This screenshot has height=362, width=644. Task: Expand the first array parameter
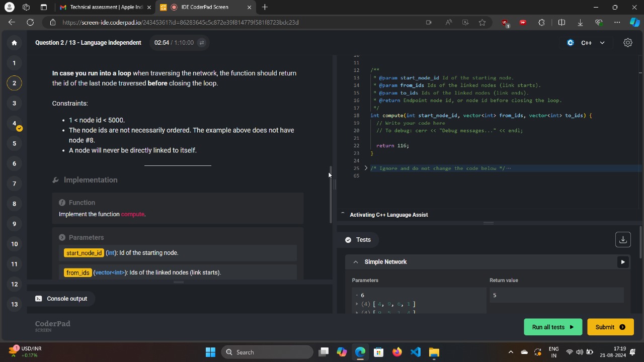click(x=357, y=304)
